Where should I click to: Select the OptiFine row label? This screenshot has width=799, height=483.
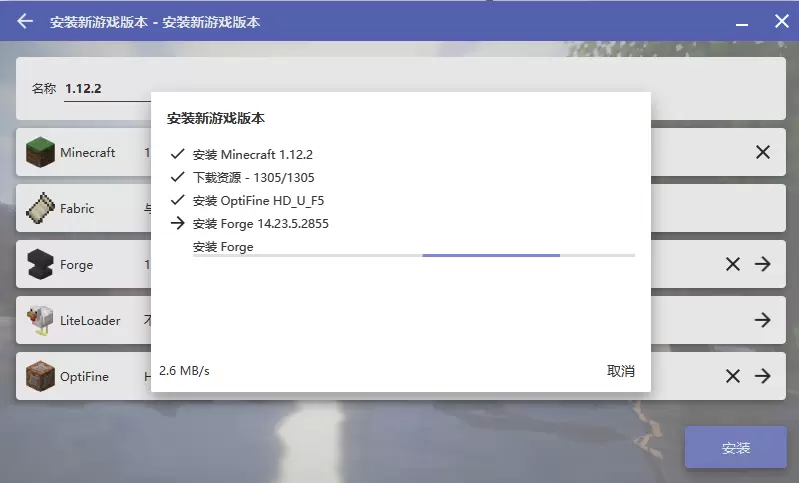84,377
